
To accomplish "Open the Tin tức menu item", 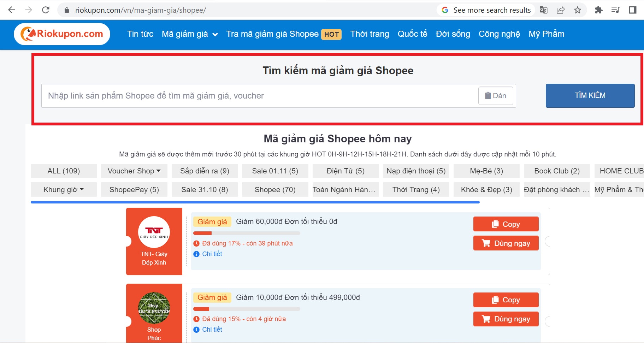I will (140, 34).
